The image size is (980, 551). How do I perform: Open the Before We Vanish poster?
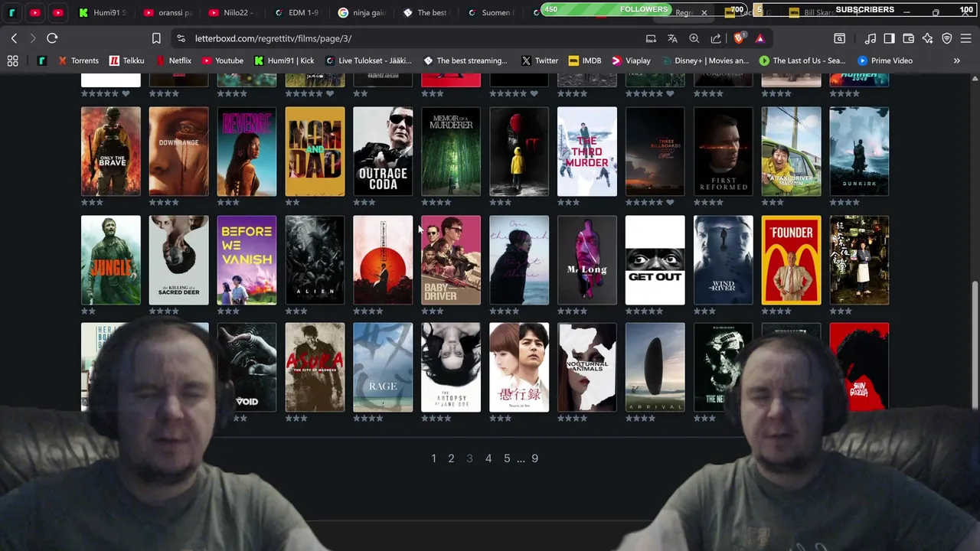click(247, 260)
